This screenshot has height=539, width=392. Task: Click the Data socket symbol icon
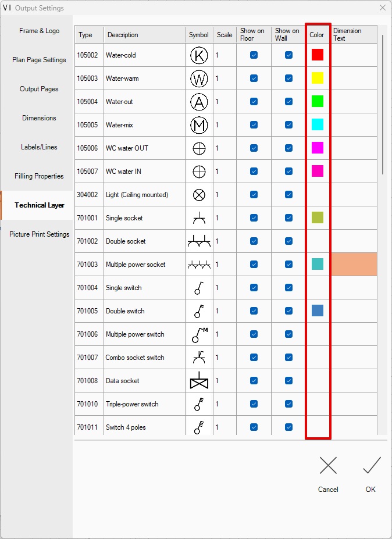199,381
